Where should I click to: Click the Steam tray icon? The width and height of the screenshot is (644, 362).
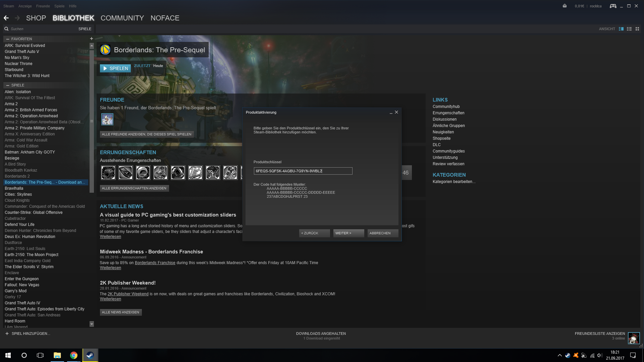(568, 355)
